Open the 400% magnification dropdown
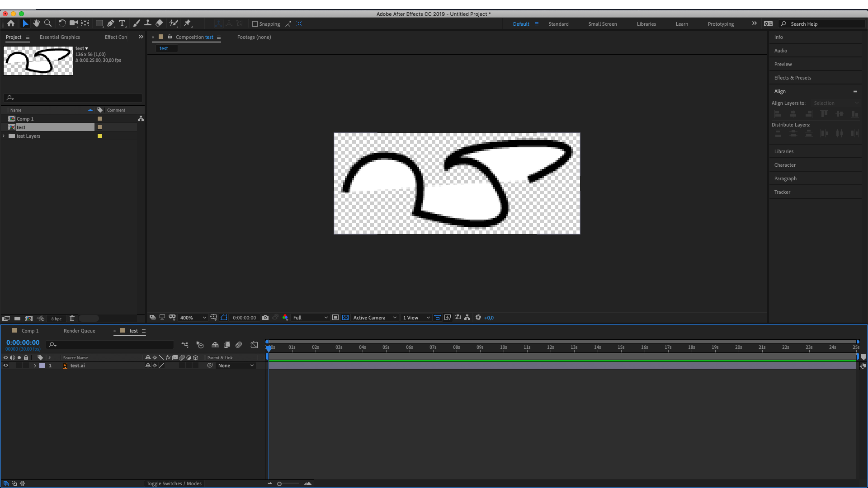Screen dimensions: 868x488 pyautogui.click(x=193, y=318)
